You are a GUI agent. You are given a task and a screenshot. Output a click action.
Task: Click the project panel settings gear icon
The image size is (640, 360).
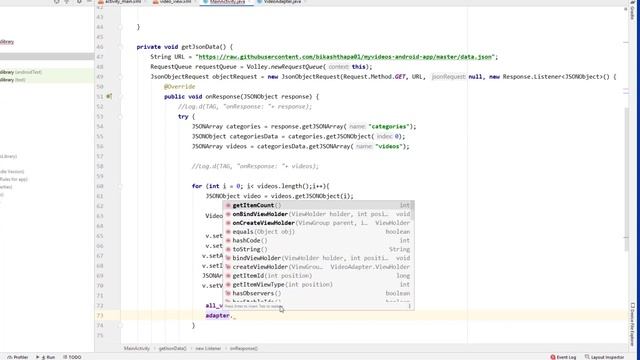pyautogui.click(x=79, y=2)
